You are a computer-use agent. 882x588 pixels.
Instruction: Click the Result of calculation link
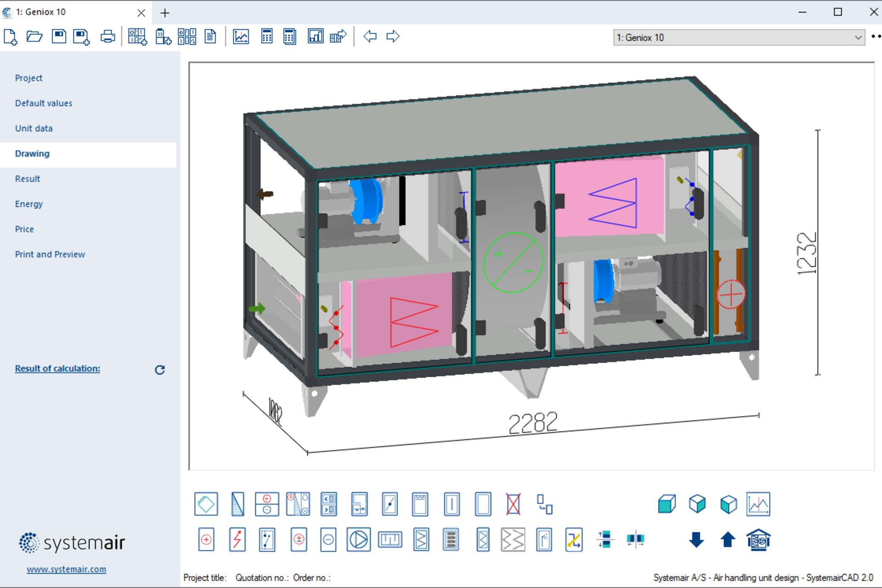pos(57,369)
